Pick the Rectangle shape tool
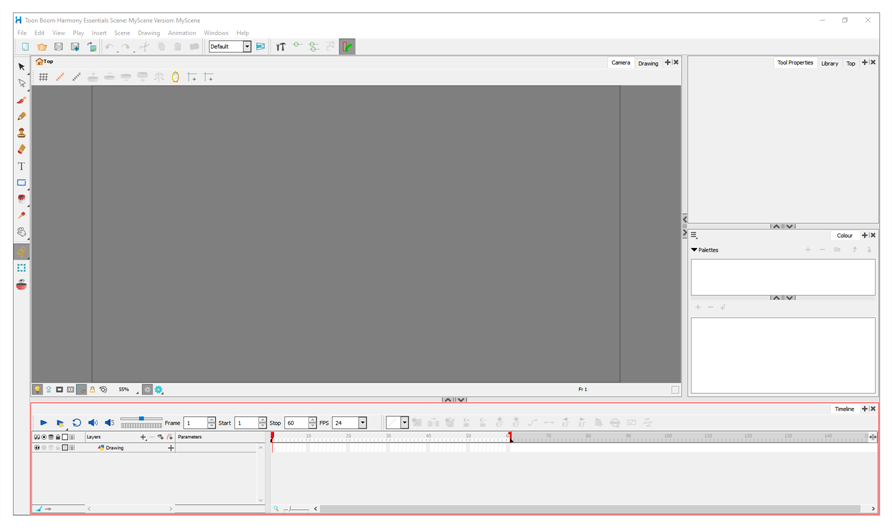The height and width of the screenshot is (528, 892). pos(21,183)
